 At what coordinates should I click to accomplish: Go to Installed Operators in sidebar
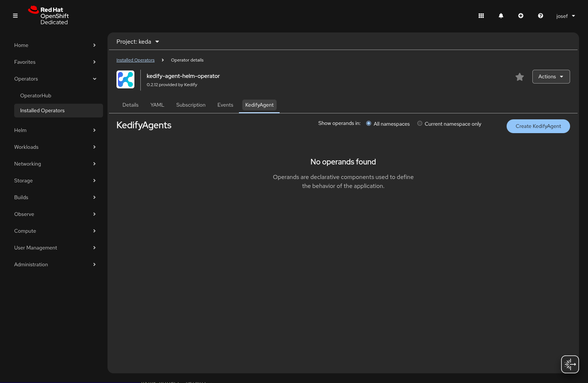click(58, 110)
